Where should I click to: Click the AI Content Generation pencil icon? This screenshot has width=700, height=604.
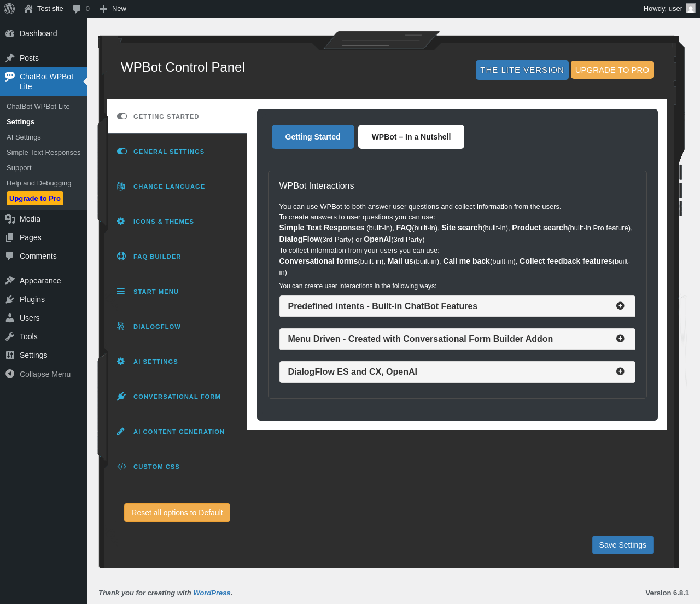click(121, 432)
